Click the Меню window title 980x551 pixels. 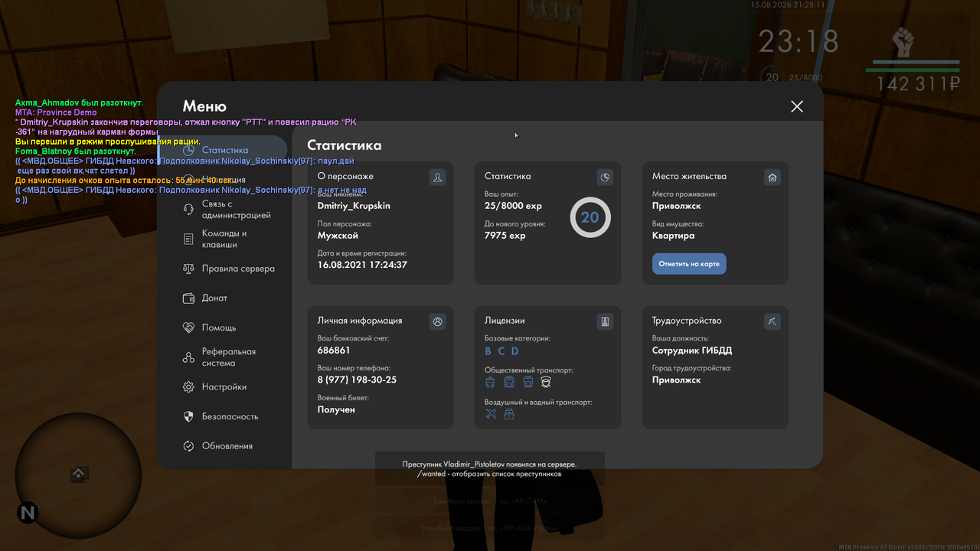(x=204, y=106)
